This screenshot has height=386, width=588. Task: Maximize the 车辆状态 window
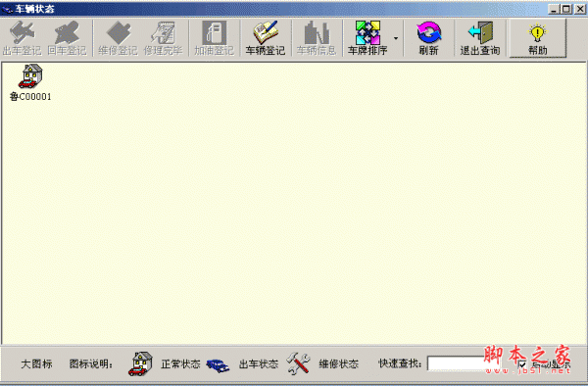566,9
